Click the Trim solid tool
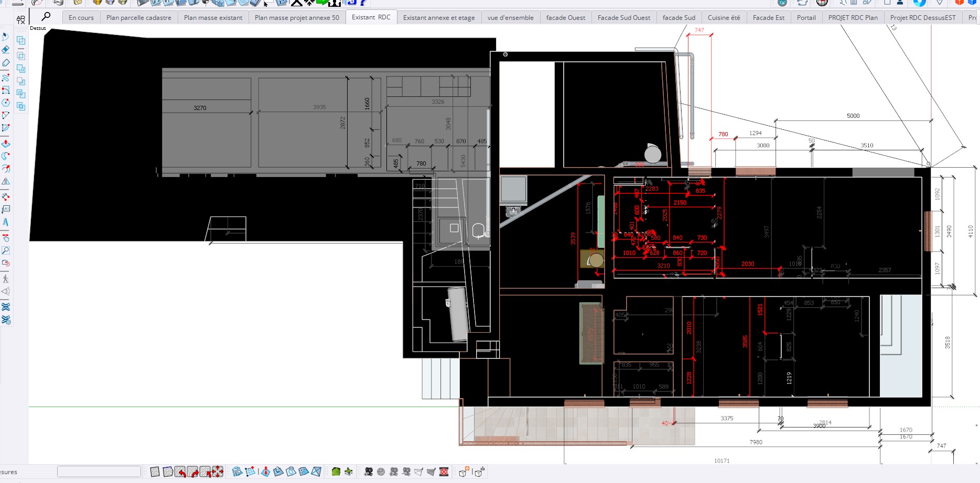 21,94
